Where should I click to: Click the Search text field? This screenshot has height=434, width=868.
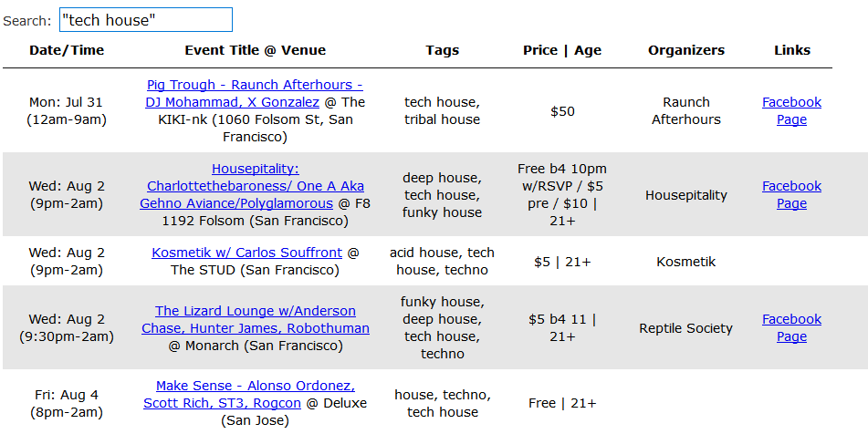145,20
